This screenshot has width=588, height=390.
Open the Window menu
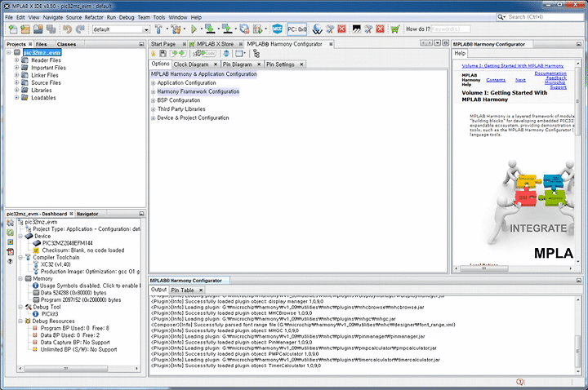click(178, 17)
